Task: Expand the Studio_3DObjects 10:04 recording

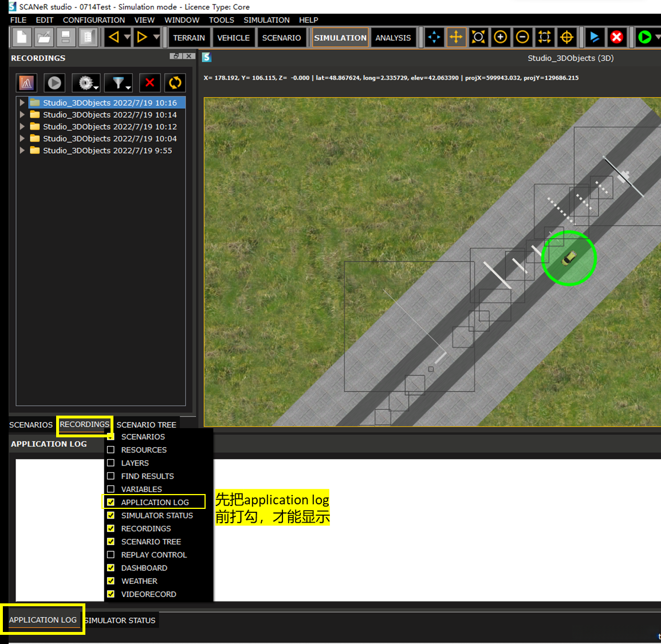Action: click(x=22, y=138)
